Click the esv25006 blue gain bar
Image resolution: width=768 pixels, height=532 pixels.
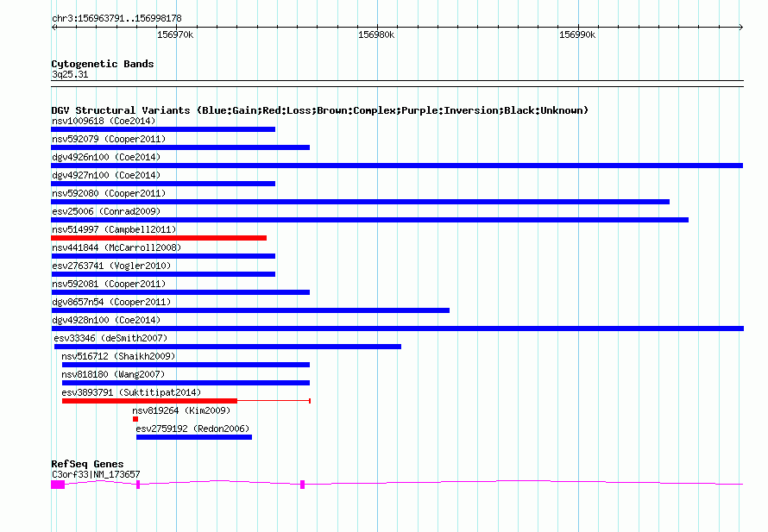(x=370, y=220)
